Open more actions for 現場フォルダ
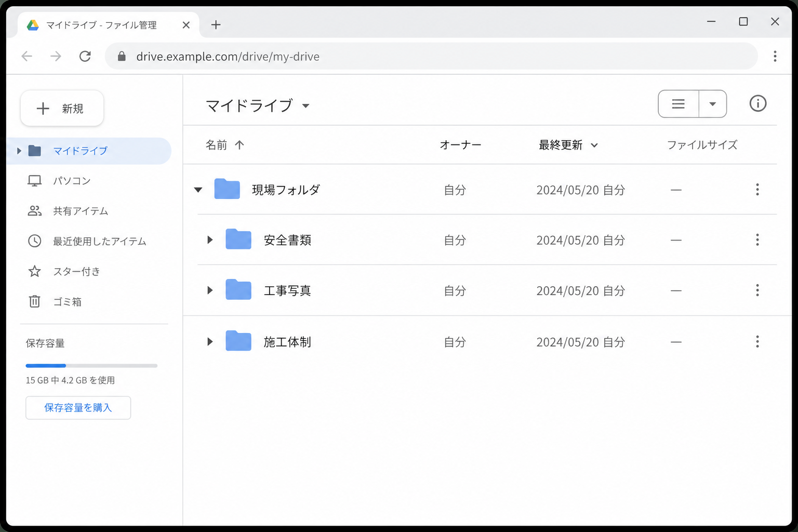This screenshot has width=798, height=532. click(x=757, y=190)
